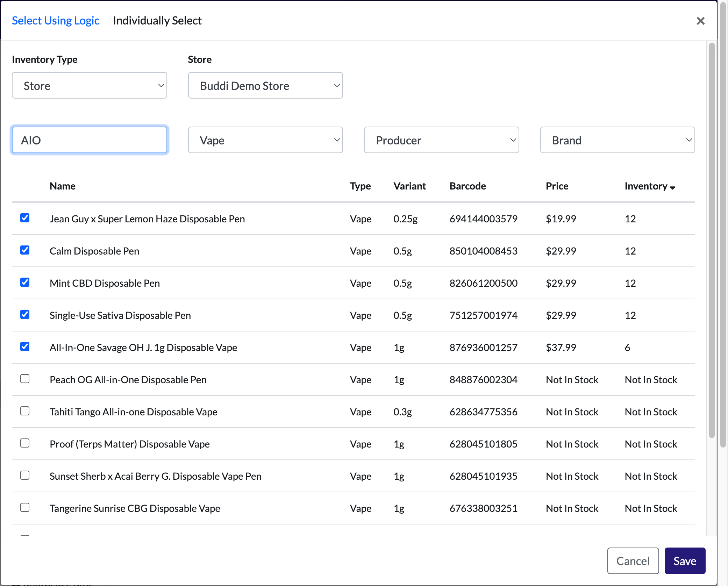The image size is (728, 586).
Task: Open the Inventory Type dropdown
Action: pos(90,85)
